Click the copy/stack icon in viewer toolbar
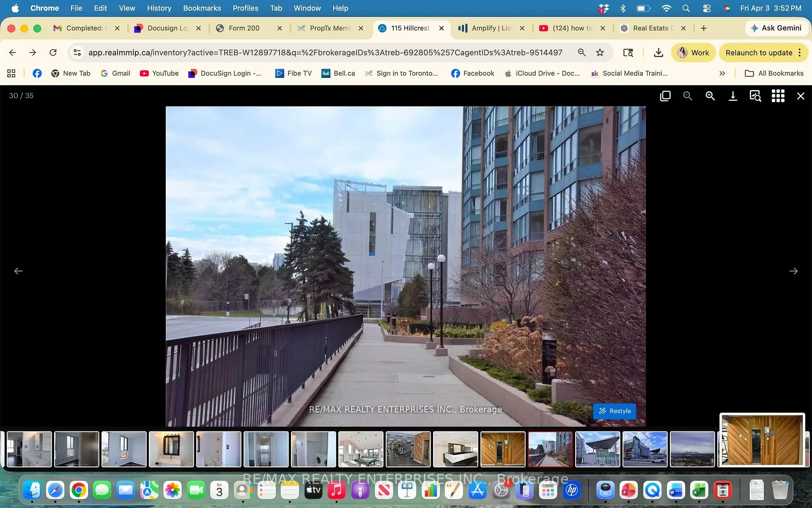The image size is (812, 508). point(665,96)
